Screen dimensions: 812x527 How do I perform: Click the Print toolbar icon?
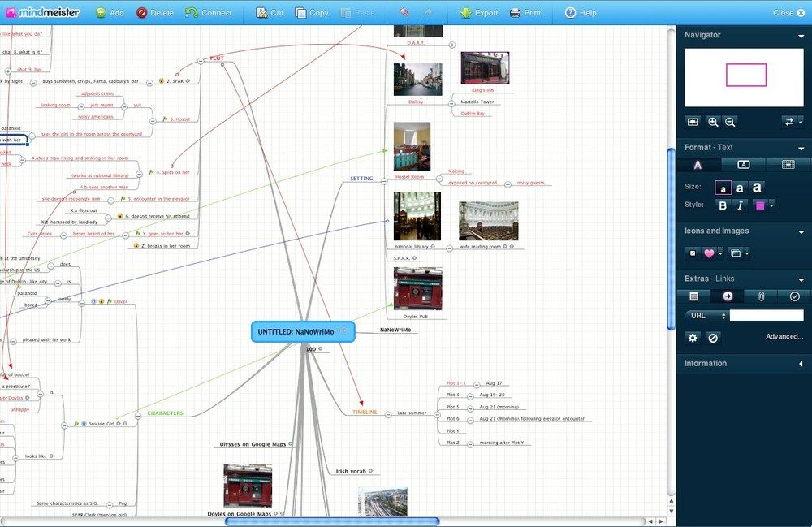515,13
